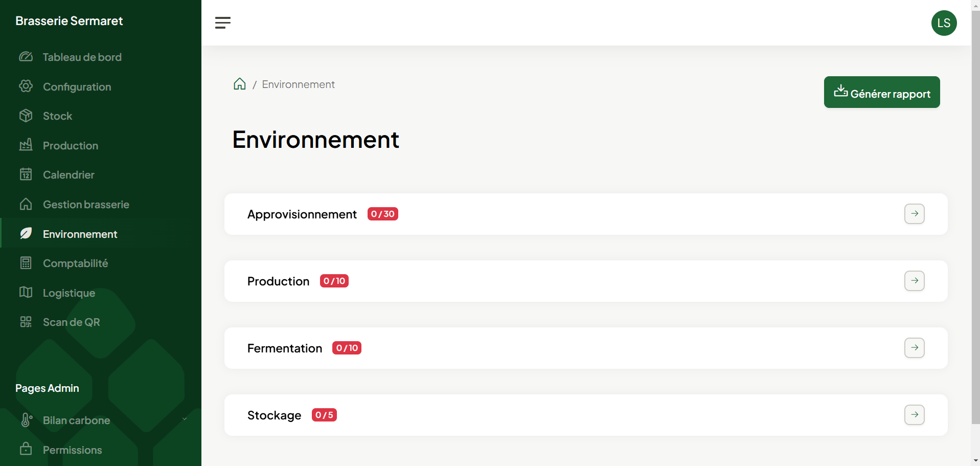Expand the Bilan carbone submenu chevron
The image size is (980, 466).
coord(185,419)
